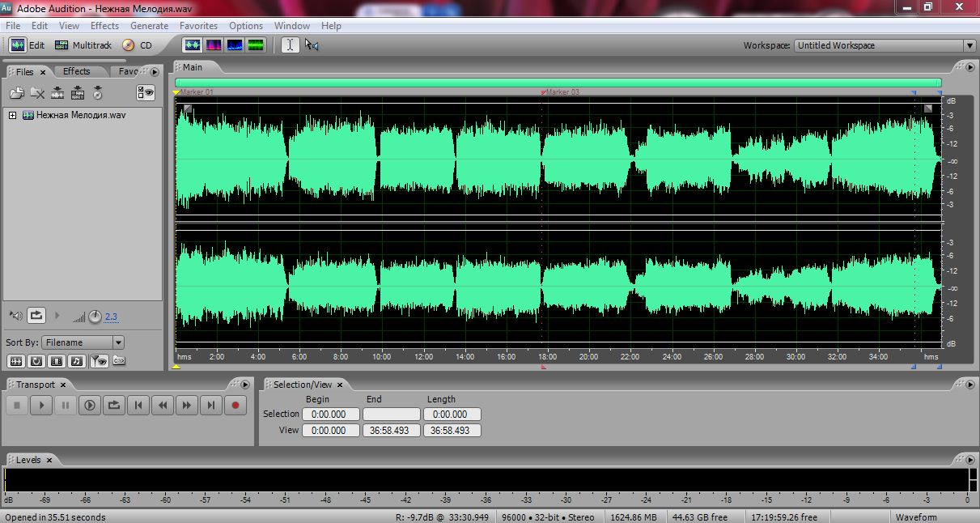The image size is (980, 523).
Task: Open the Effects menu
Action: [x=104, y=26]
